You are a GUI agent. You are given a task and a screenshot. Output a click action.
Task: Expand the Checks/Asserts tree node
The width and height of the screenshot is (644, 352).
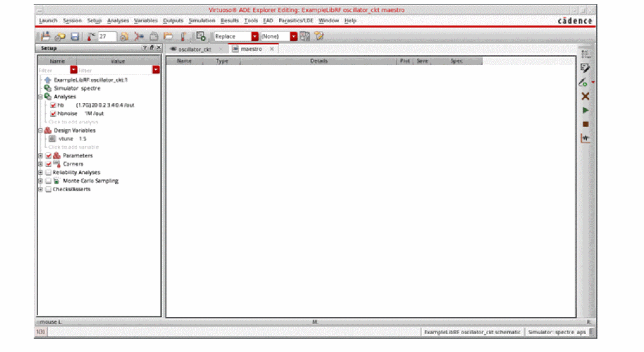(41, 189)
